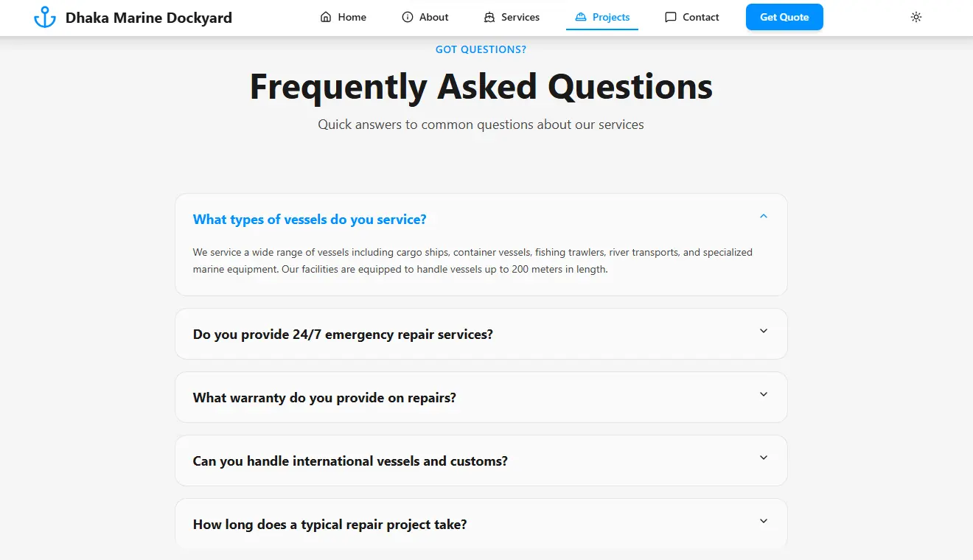973x560 pixels.
Task: Click the house icon beside Home
Action: click(326, 17)
